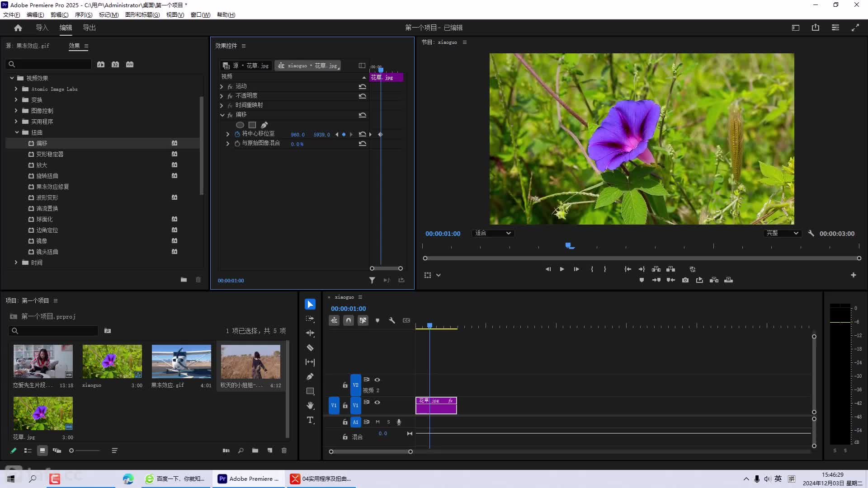The width and height of the screenshot is (868, 488).
Task: Click the Effects panel search field
Action: pos(49,65)
